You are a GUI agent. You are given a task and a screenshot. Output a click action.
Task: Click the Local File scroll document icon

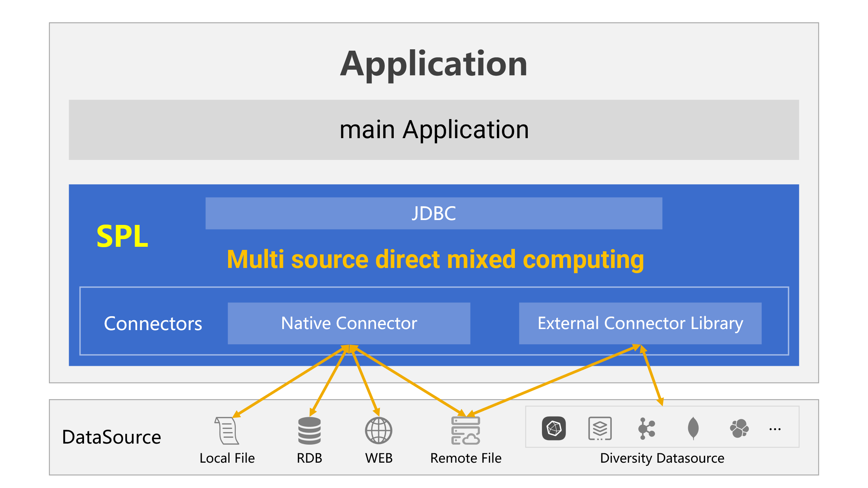[227, 431]
